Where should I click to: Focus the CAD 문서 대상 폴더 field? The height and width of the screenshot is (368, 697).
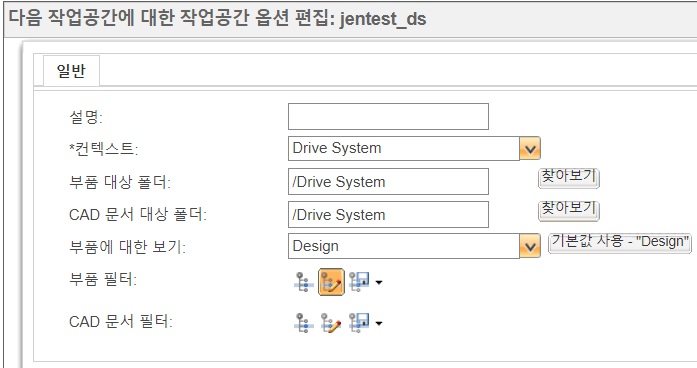tap(388, 214)
